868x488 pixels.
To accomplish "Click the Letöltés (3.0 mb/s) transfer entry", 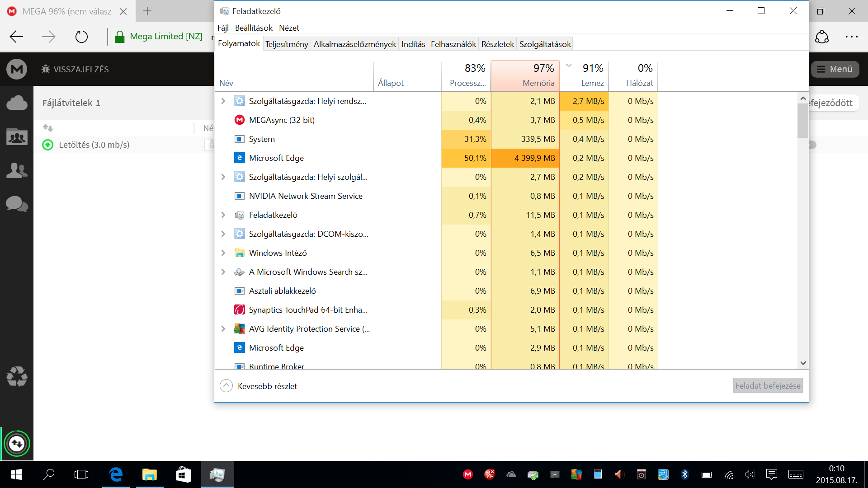I will tap(94, 145).
